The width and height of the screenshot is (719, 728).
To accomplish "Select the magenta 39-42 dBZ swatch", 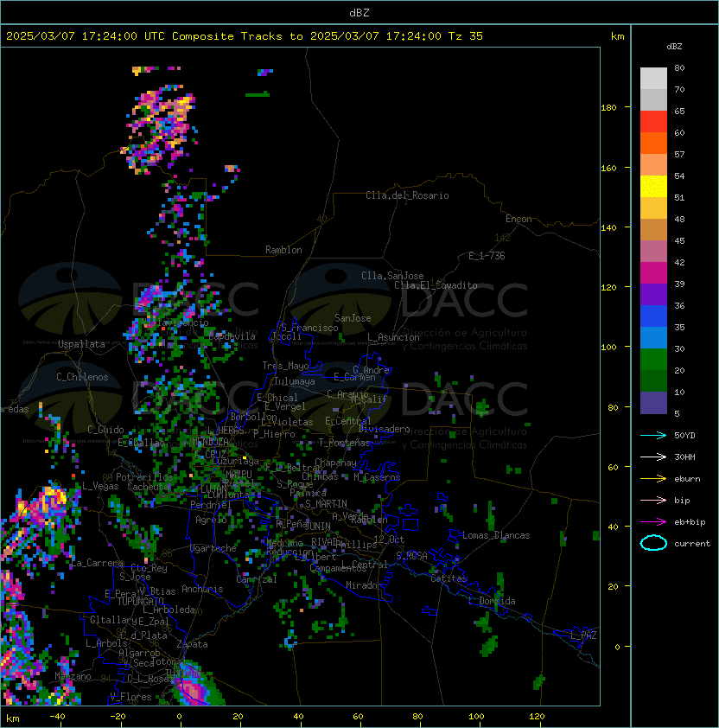I will [x=653, y=273].
